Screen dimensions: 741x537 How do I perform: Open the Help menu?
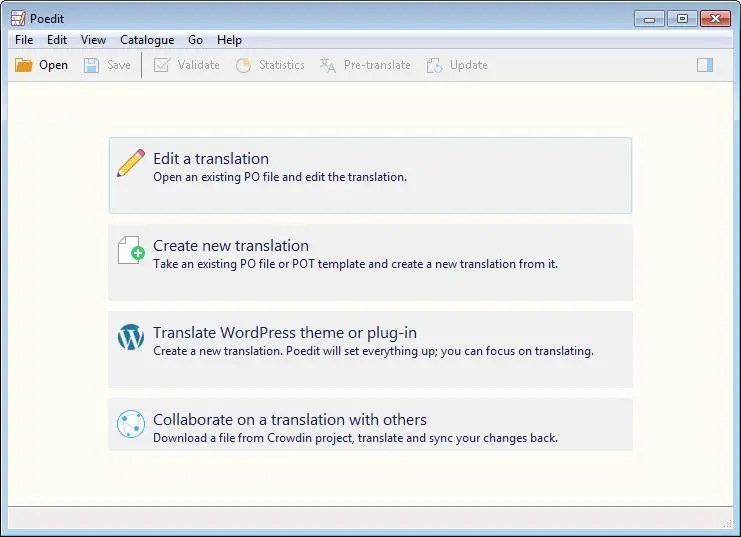[x=229, y=40]
